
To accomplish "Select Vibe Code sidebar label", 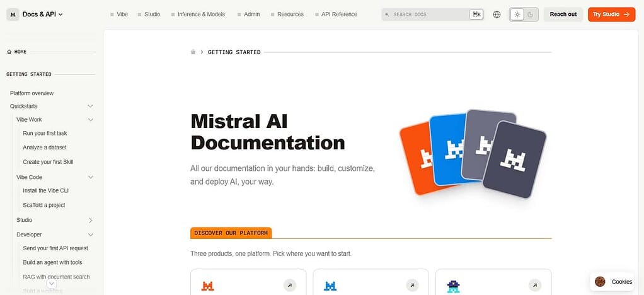I will [x=29, y=177].
